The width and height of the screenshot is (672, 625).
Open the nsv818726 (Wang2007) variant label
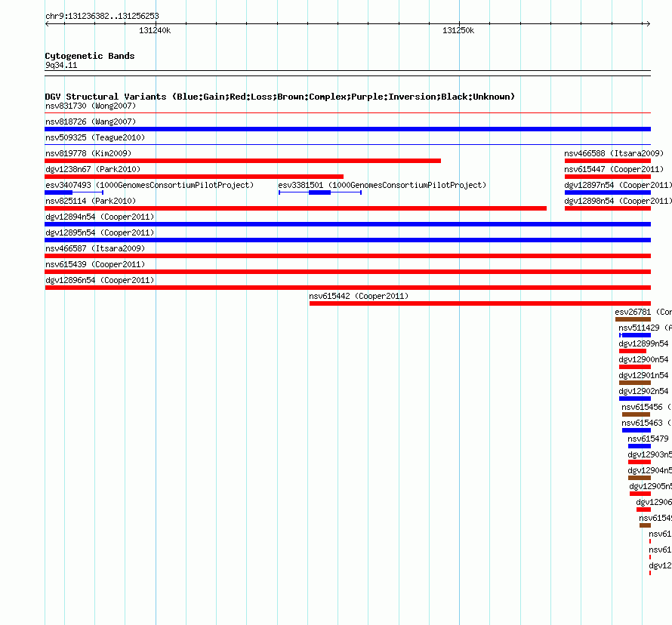[91, 122]
